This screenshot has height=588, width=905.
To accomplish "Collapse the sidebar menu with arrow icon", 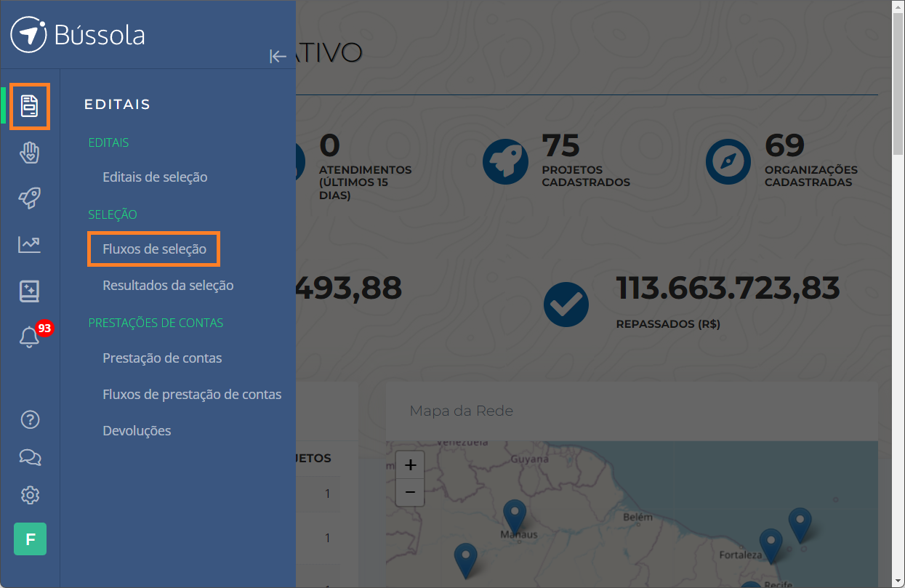I will (278, 56).
